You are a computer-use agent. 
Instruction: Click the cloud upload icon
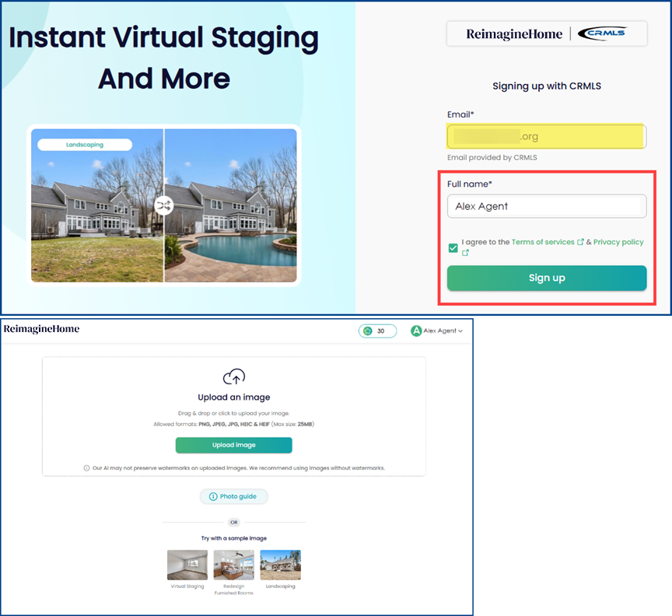pos(234,377)
